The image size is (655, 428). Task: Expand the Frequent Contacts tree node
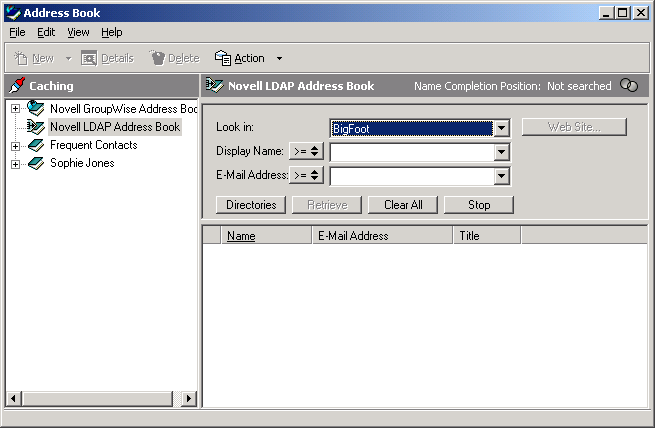(x=15, y=146)
